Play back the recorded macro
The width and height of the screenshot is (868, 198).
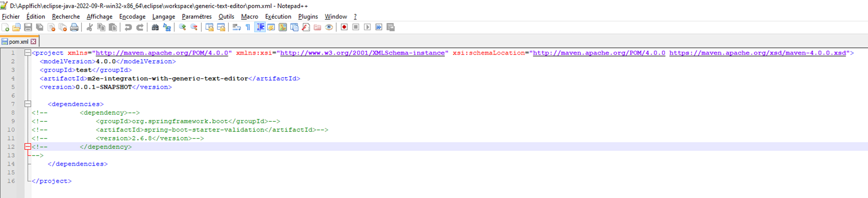pyautogui.click(x=367, y=27)
